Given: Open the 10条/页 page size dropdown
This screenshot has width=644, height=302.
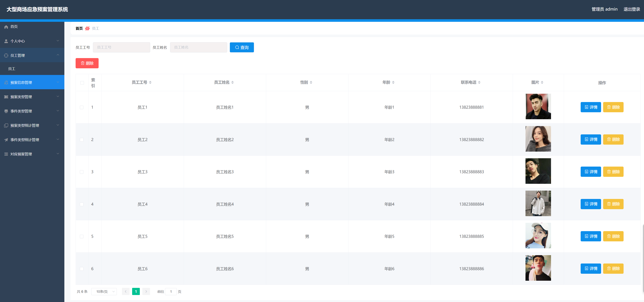Looking at the screenshot, I should pos(104,291).
